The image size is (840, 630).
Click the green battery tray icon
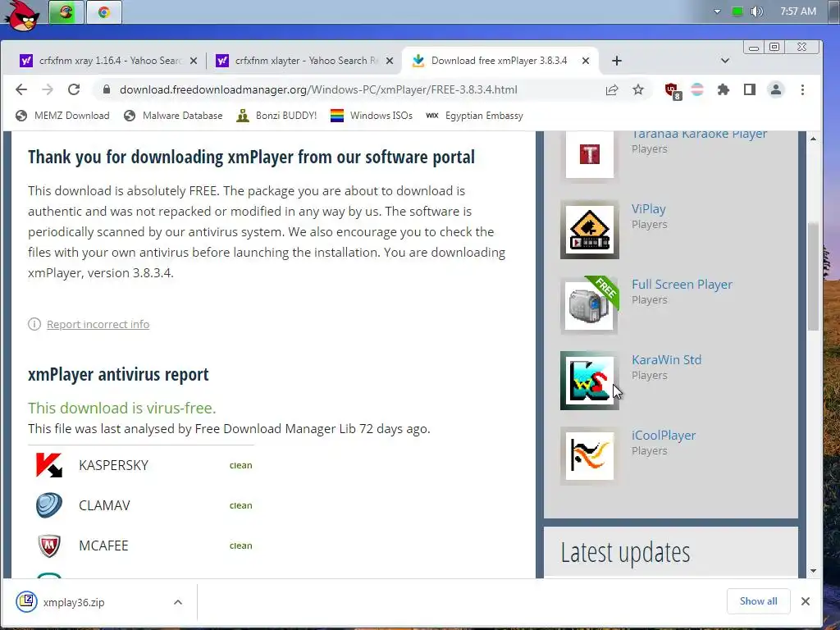737,11
